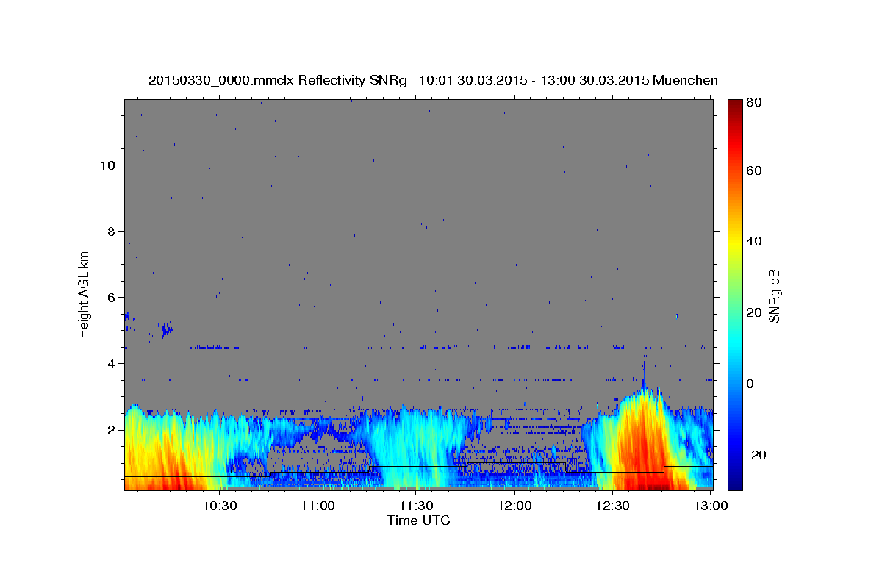Click the 10:30 time tick label
Viewport: 882px width, 588px height.
pos(220,506)
